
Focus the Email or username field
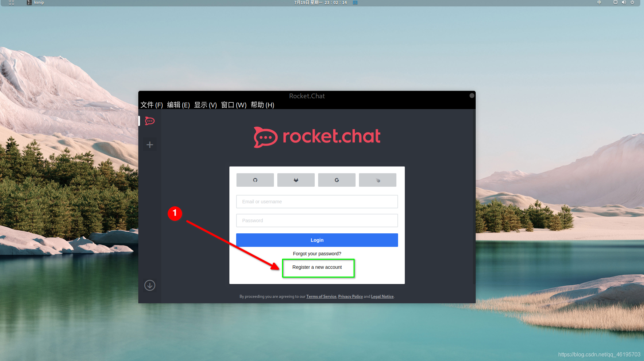click(x=317, y=202)
